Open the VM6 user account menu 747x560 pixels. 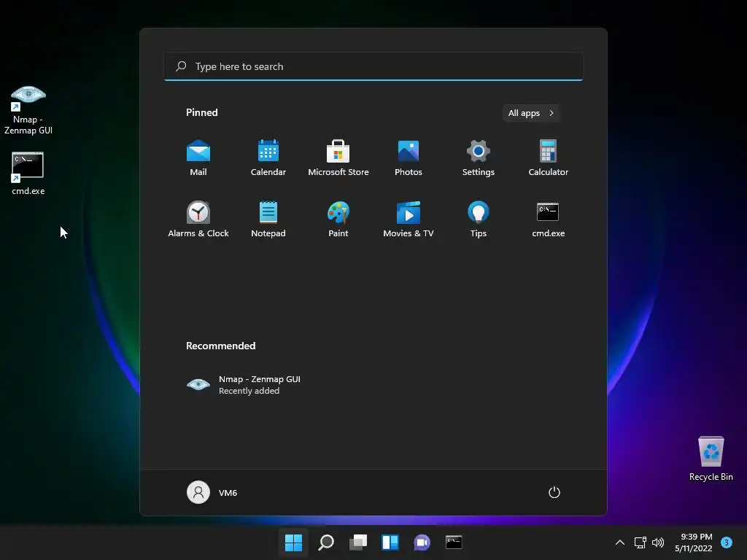(x=212, y=492)
